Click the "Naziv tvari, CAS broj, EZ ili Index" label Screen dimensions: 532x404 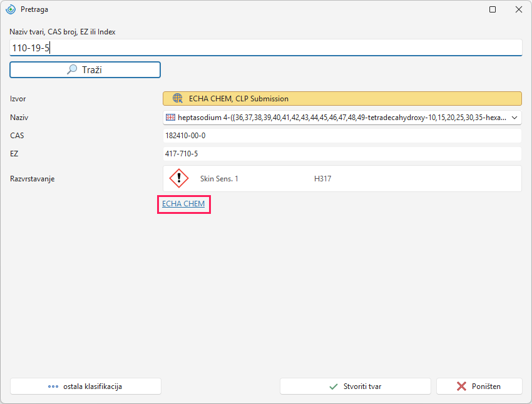63,32
